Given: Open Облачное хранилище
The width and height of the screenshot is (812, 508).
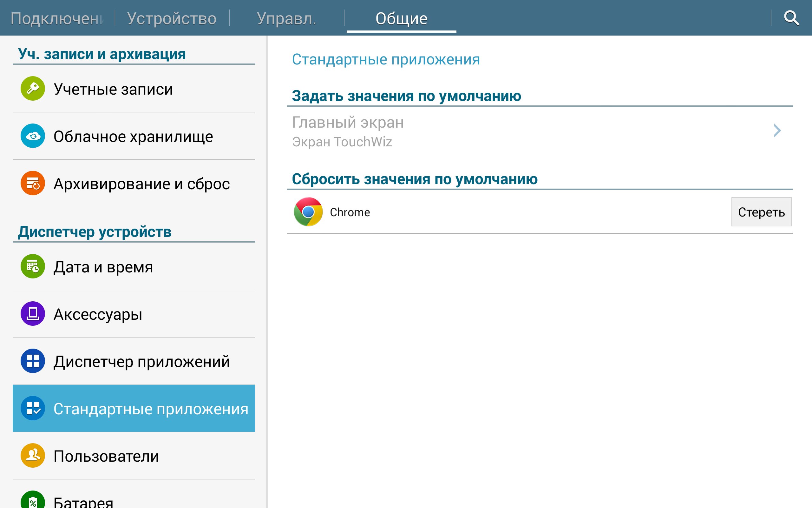Looking at the screenshot, I should click(x=134, y=136).
